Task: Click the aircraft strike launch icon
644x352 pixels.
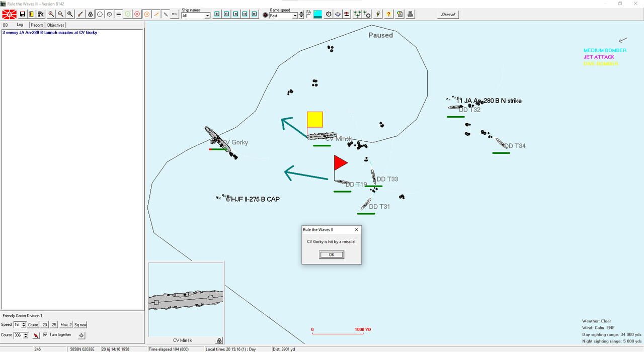Action: pyautogui.click(x=357, y=14)
